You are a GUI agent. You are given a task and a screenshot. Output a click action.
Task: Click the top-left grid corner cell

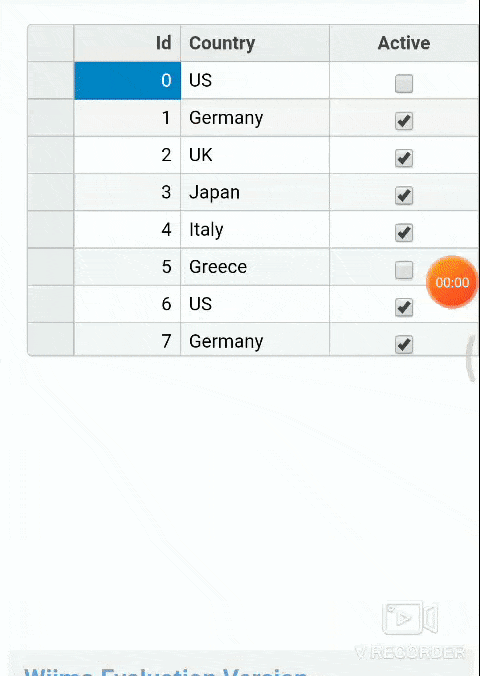pos(51,43)
